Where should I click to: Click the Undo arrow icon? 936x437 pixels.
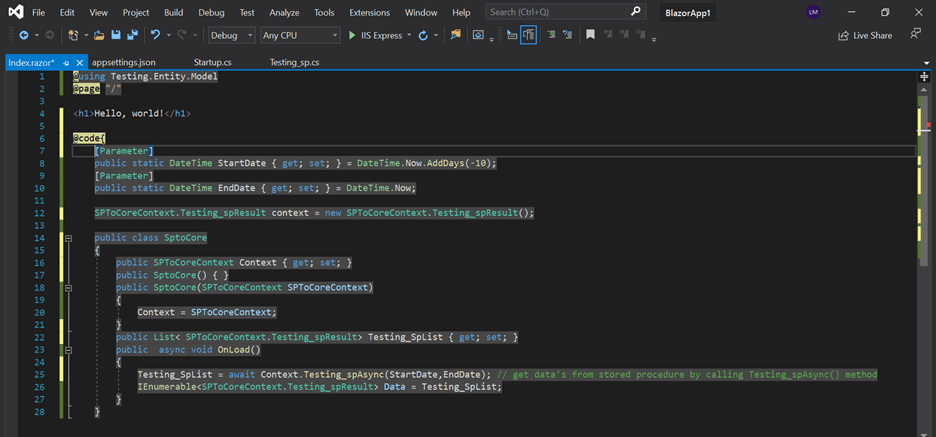tap(155, 35)
